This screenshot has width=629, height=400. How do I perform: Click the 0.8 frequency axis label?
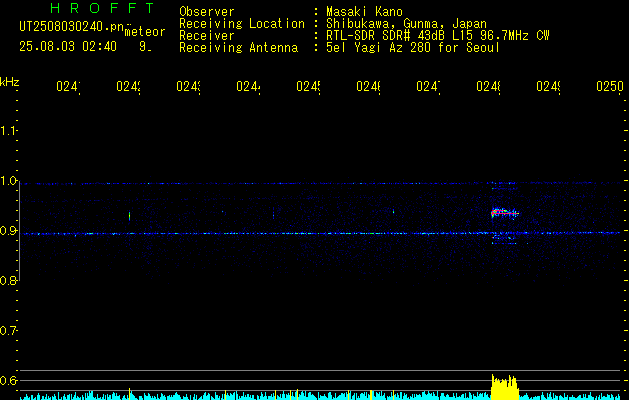coord(8,280)
